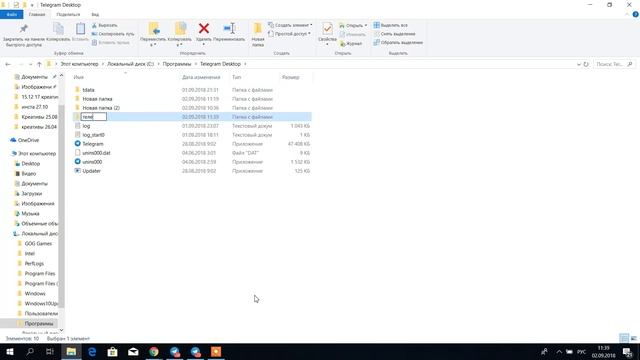Click Журнал history command
The image size is (640, 360).
351,43
